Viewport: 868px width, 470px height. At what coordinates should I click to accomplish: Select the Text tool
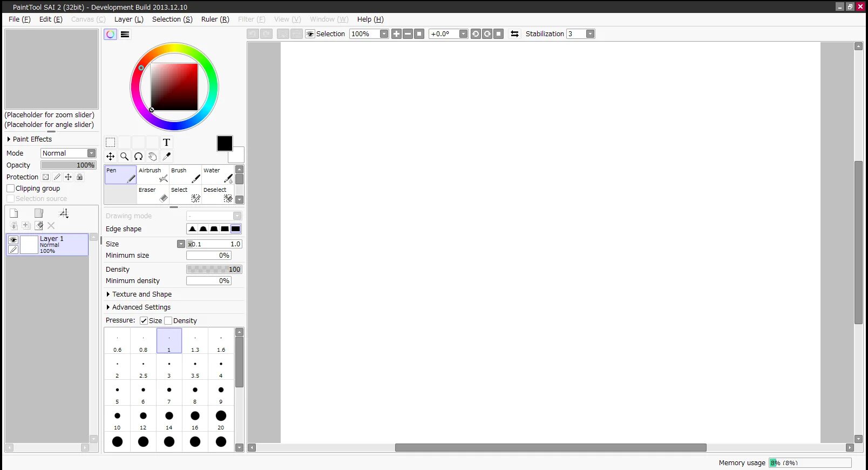166,143
